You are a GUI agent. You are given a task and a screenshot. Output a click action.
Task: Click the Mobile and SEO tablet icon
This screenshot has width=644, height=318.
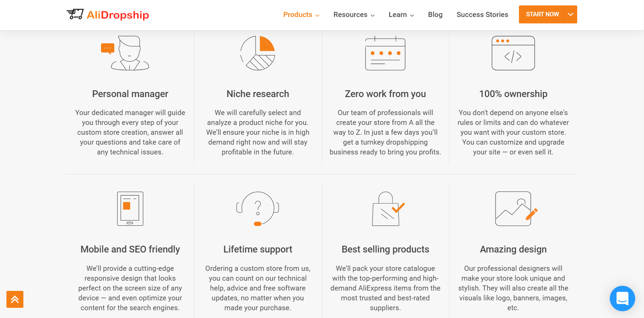(130, 209)
